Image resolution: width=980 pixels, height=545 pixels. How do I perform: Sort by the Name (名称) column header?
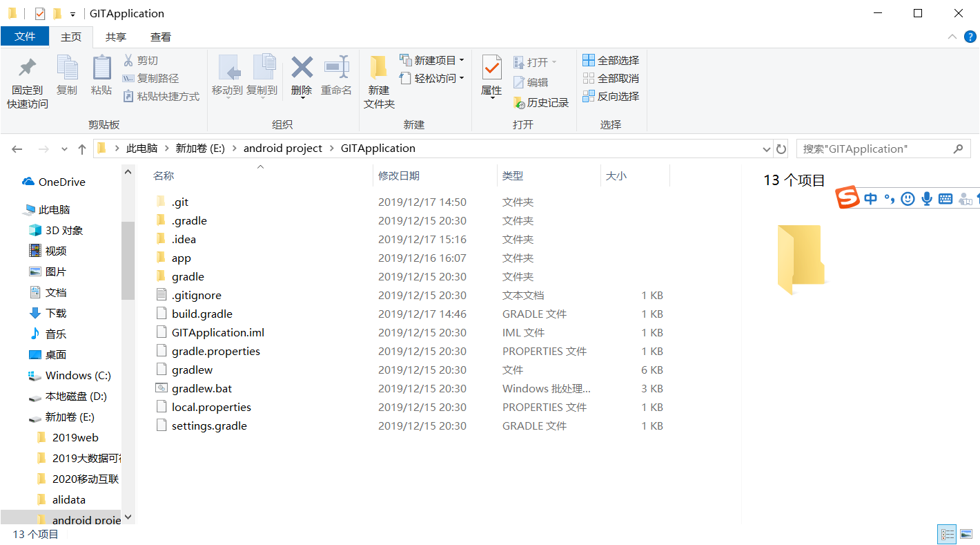[164, 176]
